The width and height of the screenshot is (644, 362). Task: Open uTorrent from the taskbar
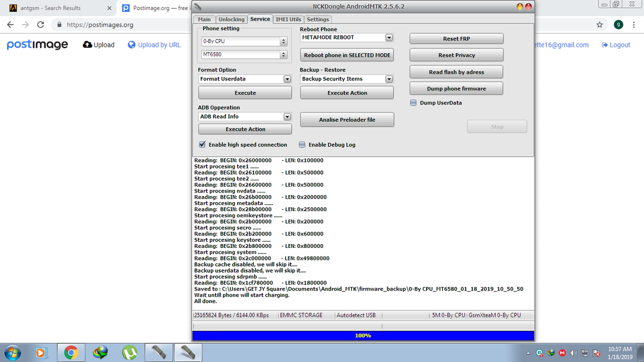tap(129, 353)
